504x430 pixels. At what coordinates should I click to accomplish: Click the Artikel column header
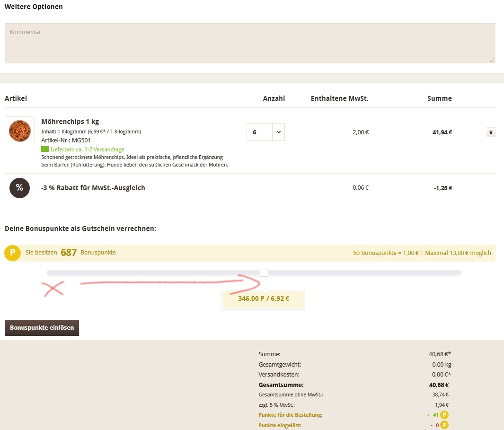(16, 98)
